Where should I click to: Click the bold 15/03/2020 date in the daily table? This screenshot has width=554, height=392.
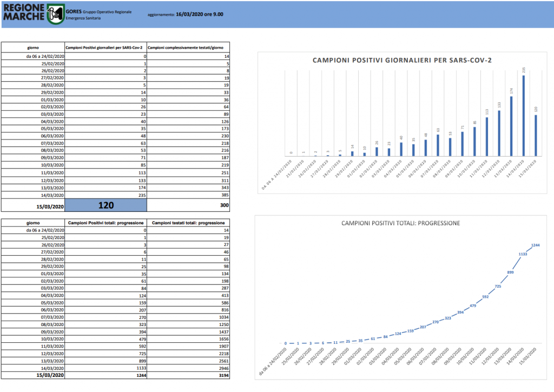click(x=50, y=207)
